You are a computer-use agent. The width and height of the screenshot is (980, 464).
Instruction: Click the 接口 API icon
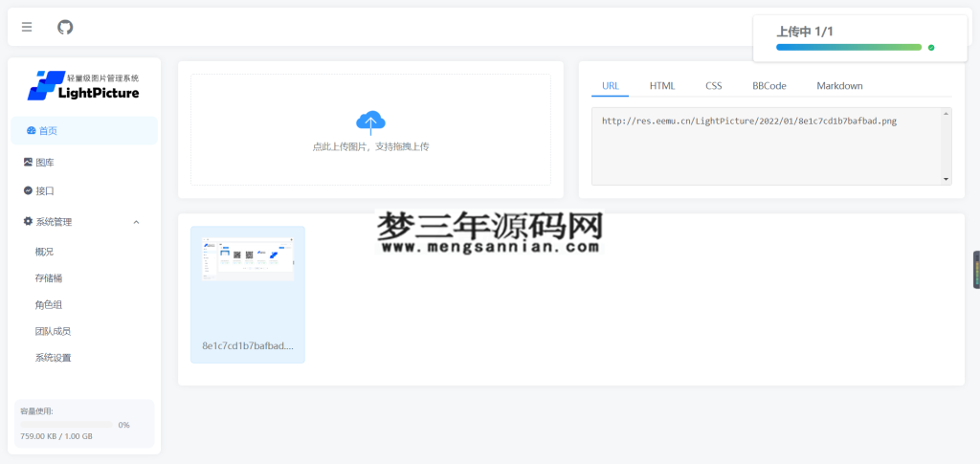[x=28, y=190]
